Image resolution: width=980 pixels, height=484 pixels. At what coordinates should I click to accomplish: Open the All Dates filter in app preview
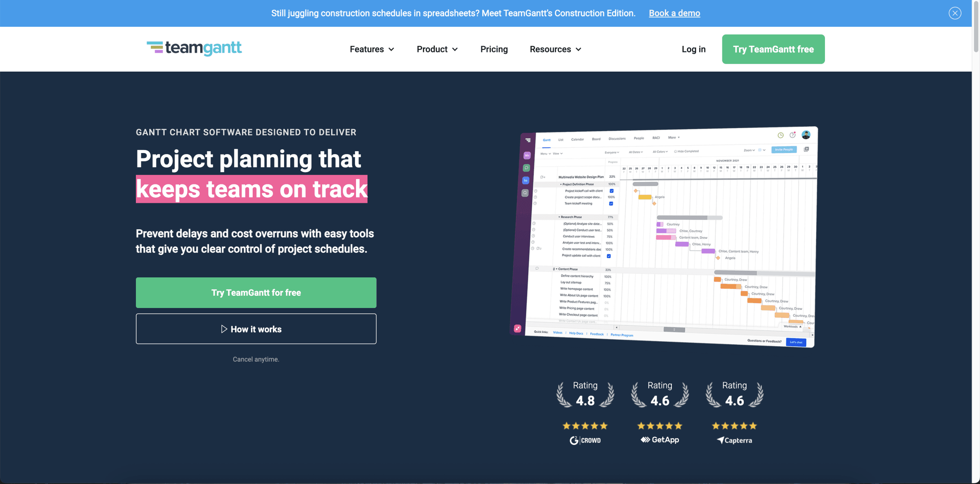(x=635, y=152)
